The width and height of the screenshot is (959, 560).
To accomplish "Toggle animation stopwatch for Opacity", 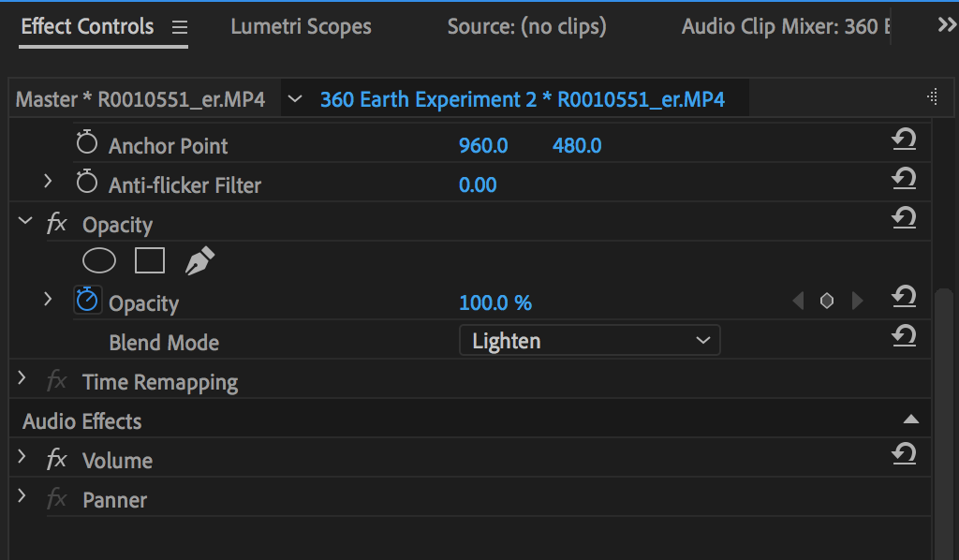I will (x=87, y=301).
